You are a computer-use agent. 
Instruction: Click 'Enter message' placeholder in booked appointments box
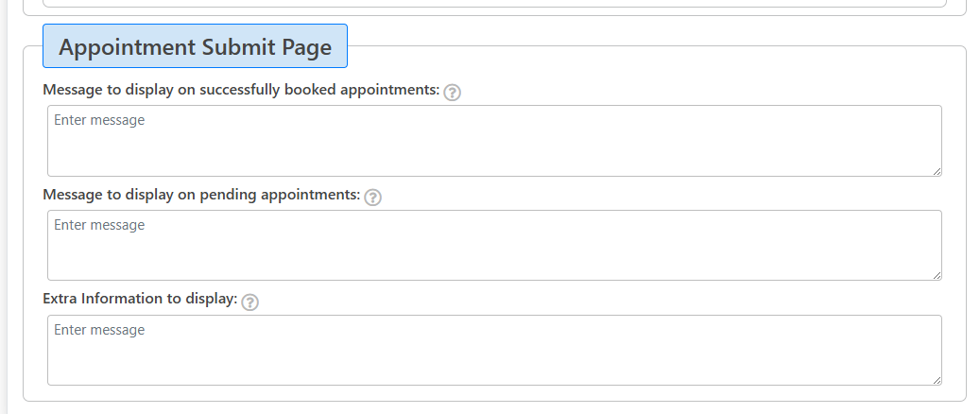pyautogui.click(x=99, y=120)
